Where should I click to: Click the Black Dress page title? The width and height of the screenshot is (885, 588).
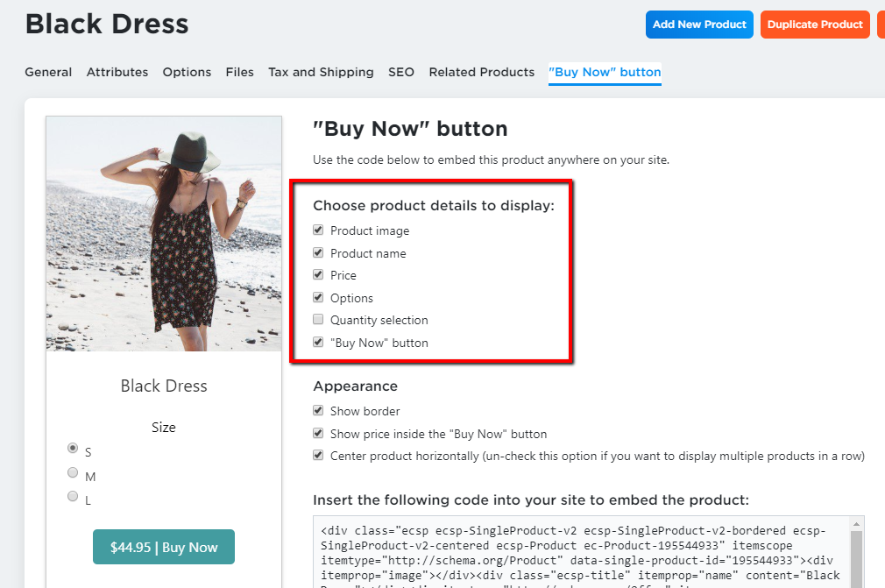pyautogui.click(x=107, y=25)
